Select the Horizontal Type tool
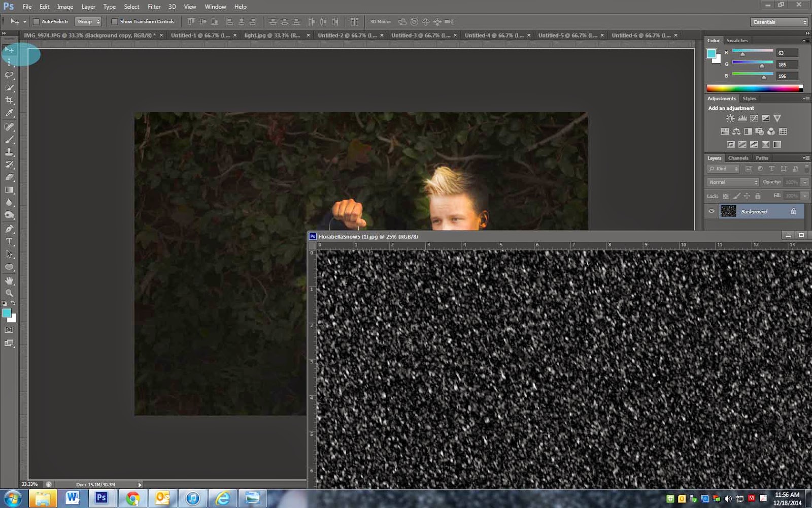 coord(9,241)
